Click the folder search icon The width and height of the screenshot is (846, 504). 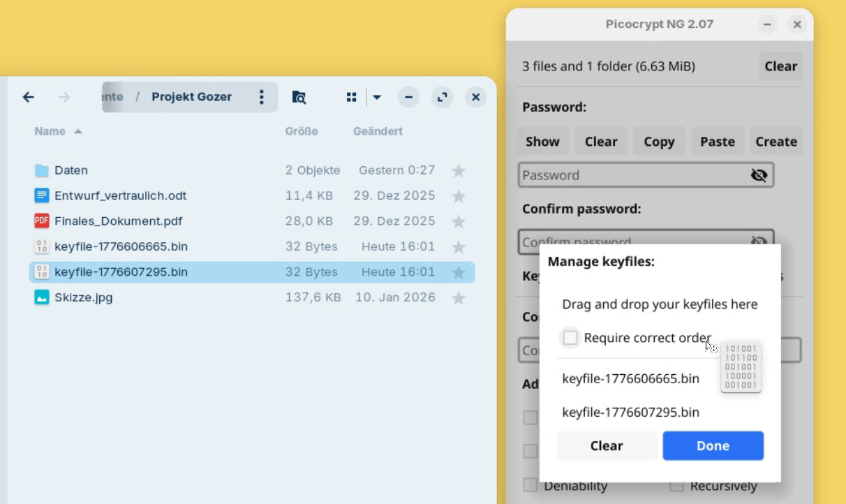click(x=299, y=97)
